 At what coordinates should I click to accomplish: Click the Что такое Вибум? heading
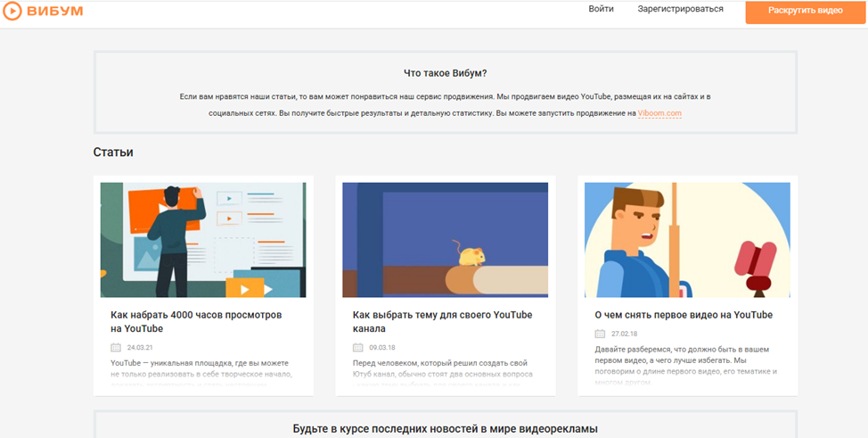pyautogui.click(x=445, y=73)
